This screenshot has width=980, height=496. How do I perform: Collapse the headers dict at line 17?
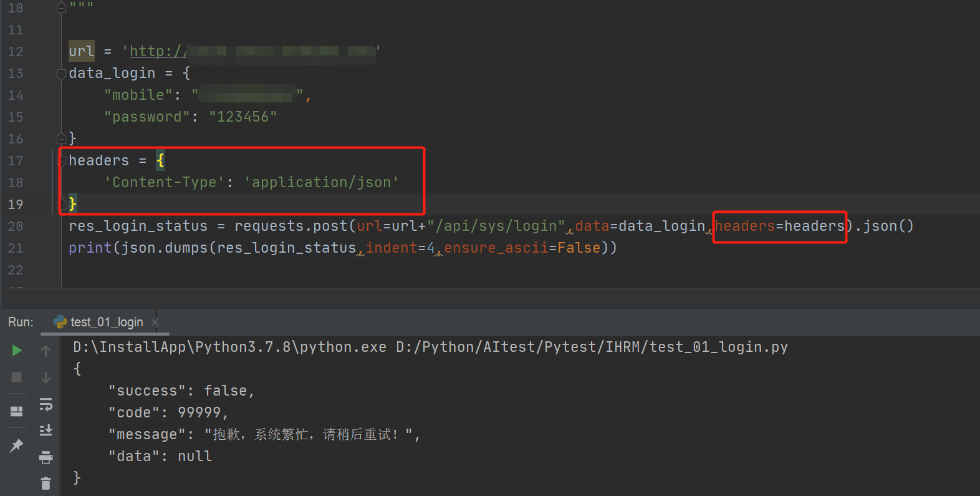tap(62, 162)
